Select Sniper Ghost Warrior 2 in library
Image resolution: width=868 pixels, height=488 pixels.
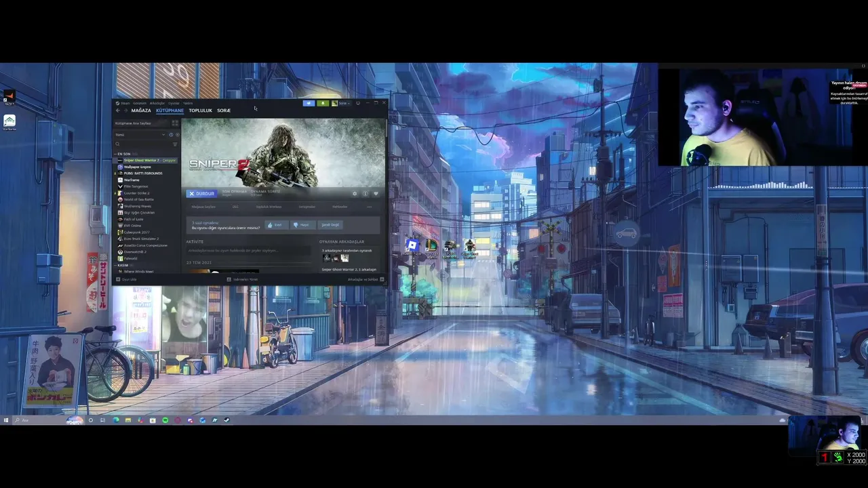[146, 161]
